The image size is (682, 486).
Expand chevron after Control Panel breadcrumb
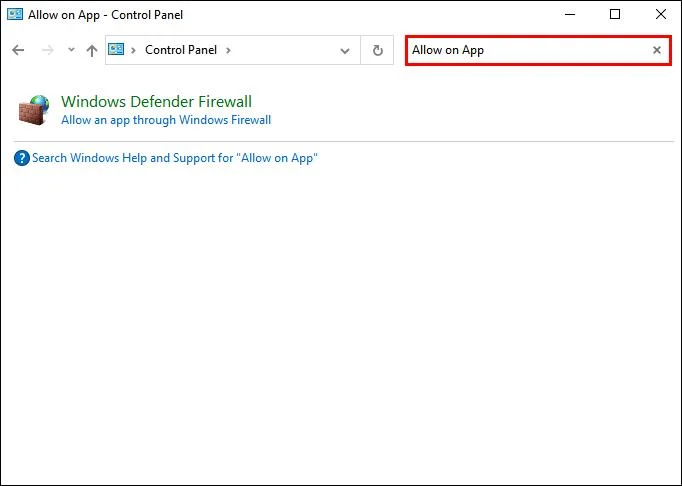pyautogui.click(x=228, y=50)
